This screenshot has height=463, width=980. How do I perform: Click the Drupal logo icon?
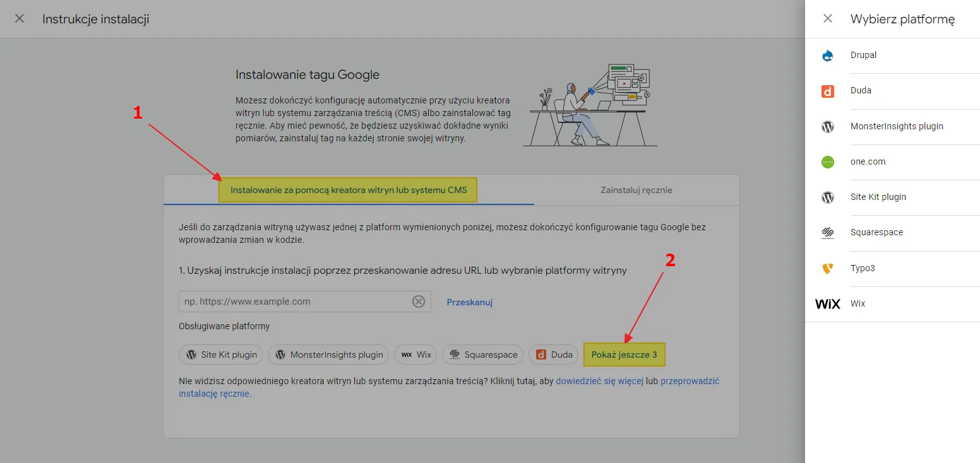[828, 56]
